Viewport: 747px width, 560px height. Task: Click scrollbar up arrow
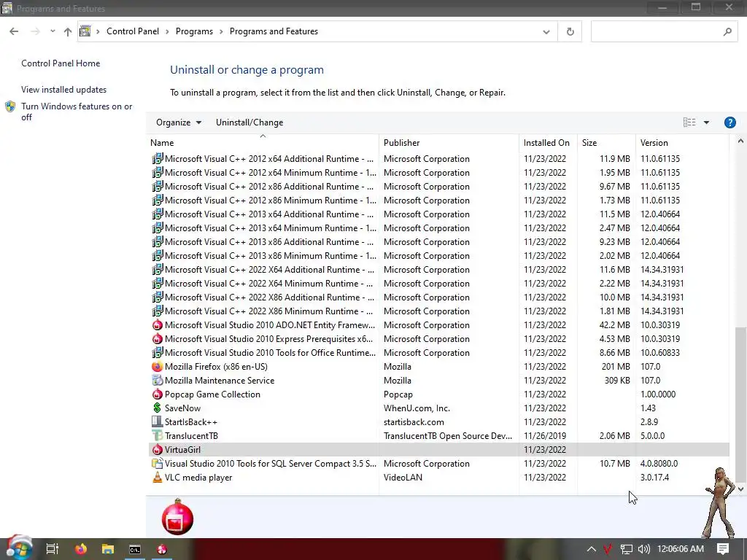tap(740, 141)
